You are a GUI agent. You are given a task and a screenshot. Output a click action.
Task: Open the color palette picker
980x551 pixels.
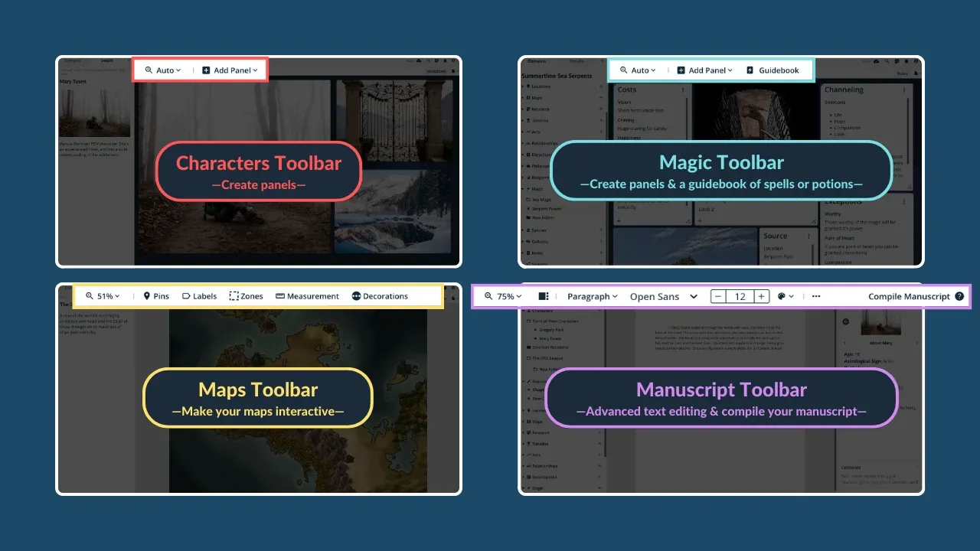click(786, 296)
